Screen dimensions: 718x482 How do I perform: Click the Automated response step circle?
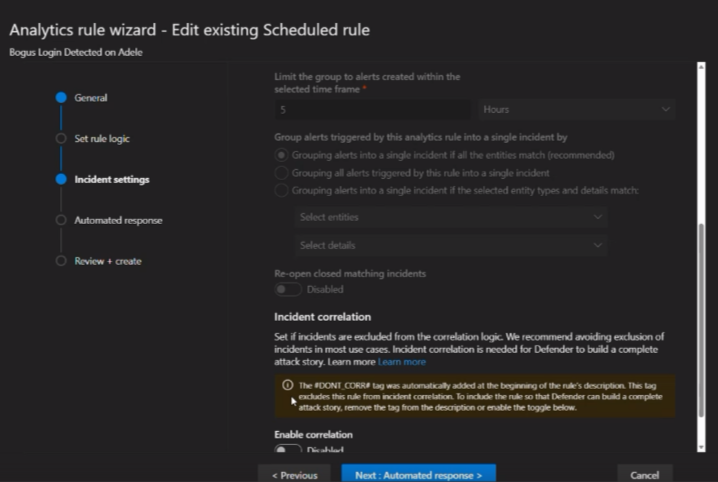(x=61, y=220)
